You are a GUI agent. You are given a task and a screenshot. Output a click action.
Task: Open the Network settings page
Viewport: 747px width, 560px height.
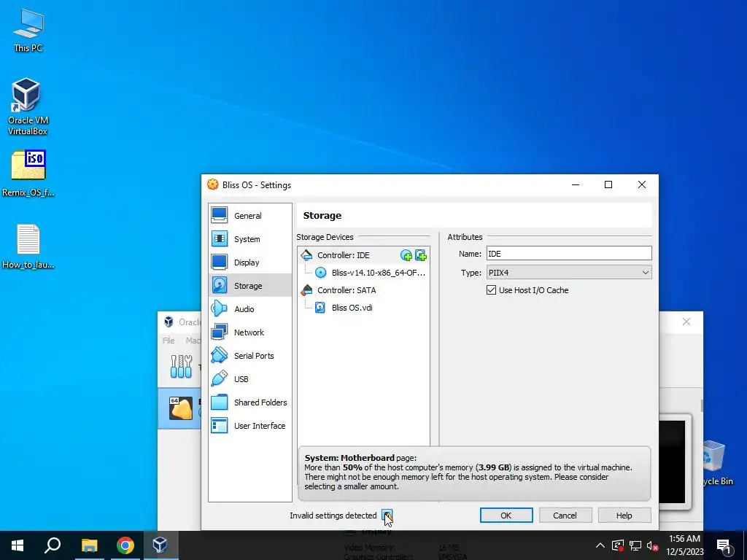[x=249, y=332]
